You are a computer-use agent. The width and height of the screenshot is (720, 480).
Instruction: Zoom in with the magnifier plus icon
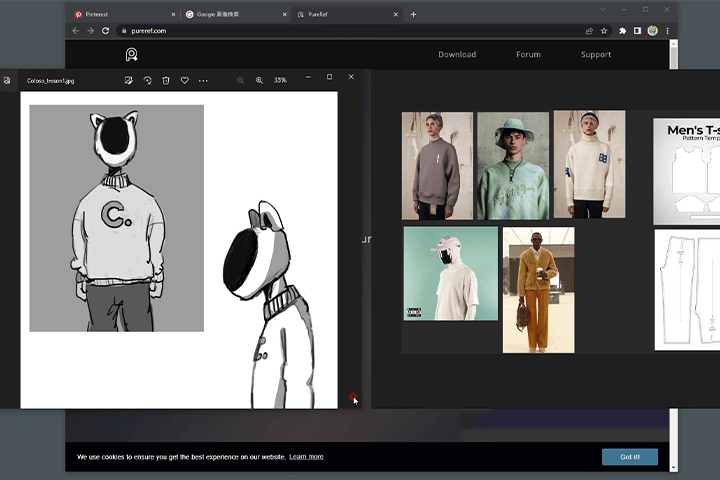[x=259, y=80]
